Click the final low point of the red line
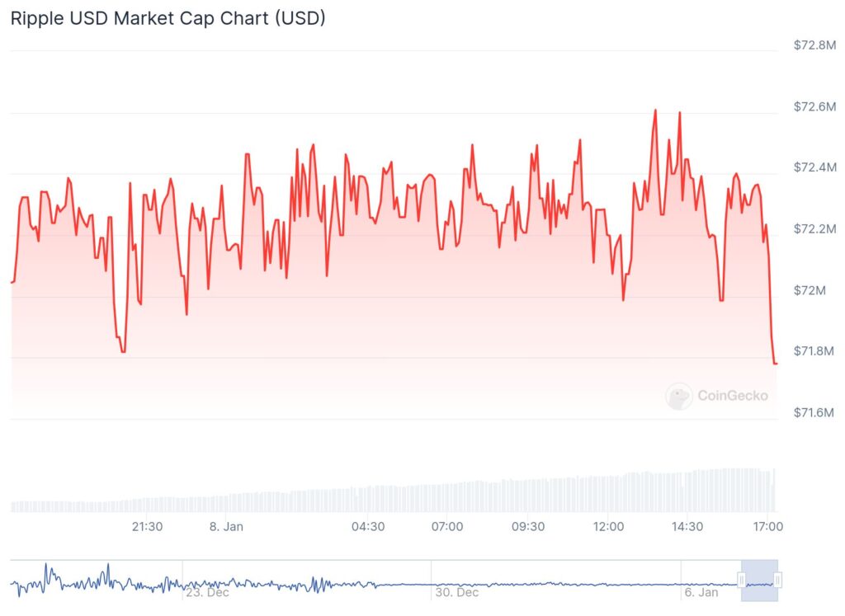Image resolution: width=845 pixels, height=616 pixels. (x=776, y=363)
